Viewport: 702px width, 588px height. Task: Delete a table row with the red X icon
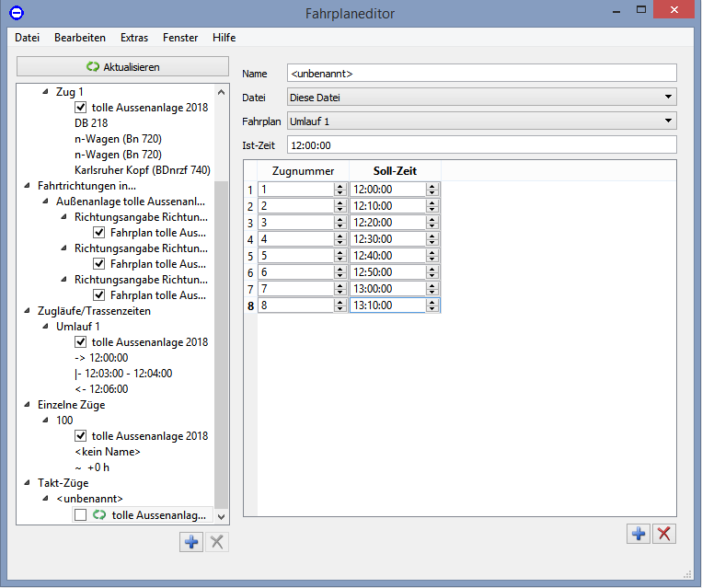[x=664, y=533]
